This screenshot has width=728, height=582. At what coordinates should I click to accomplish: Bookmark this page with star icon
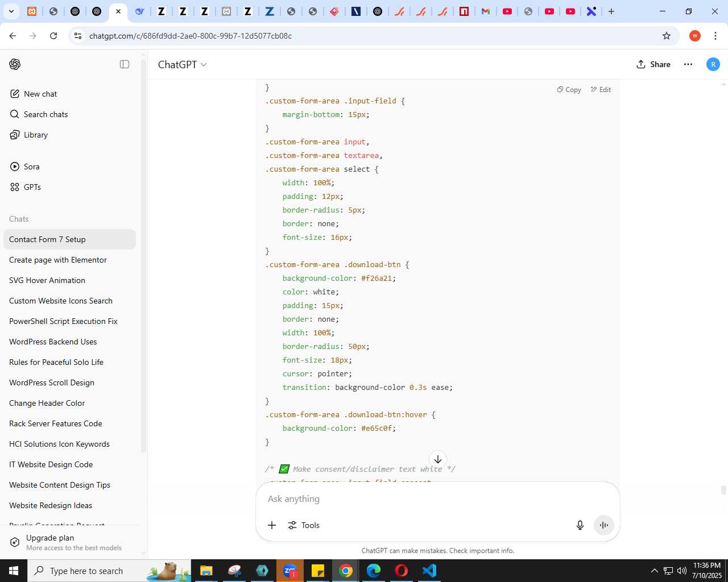tap(667, 36)
